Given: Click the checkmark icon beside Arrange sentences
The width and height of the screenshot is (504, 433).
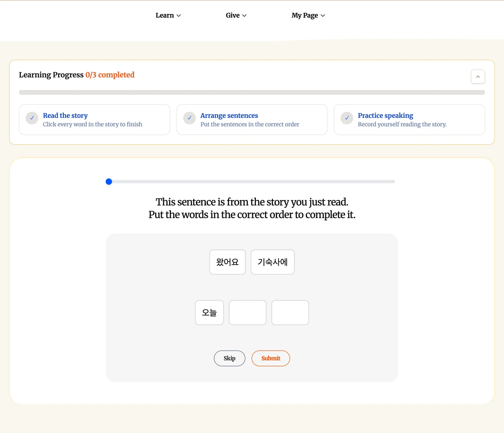Looking at the screenshot, I should 190,118.
